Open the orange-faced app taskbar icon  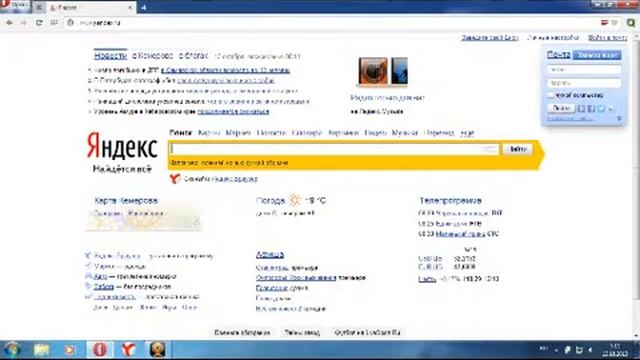click(x=157, y=350)
